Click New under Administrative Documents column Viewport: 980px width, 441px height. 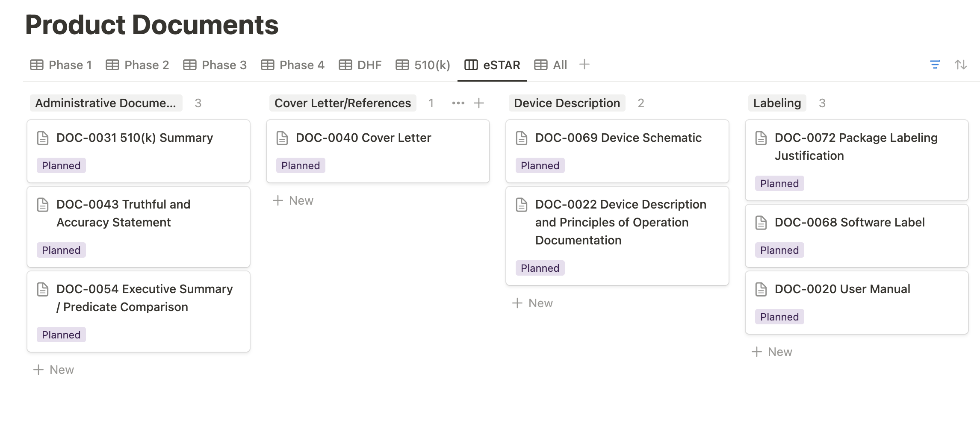coord(54,370)
